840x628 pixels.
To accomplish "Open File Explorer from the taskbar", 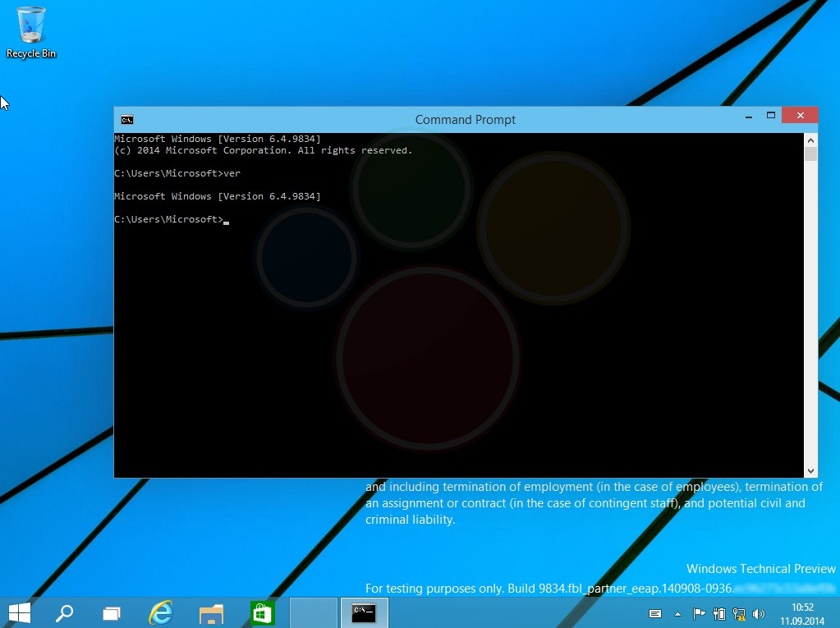I will point(211,612).
